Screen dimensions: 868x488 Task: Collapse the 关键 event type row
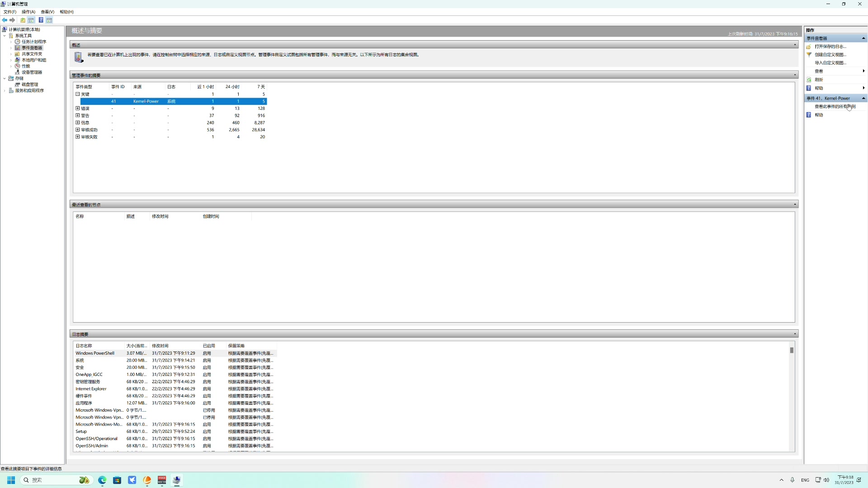coord(78,94)
